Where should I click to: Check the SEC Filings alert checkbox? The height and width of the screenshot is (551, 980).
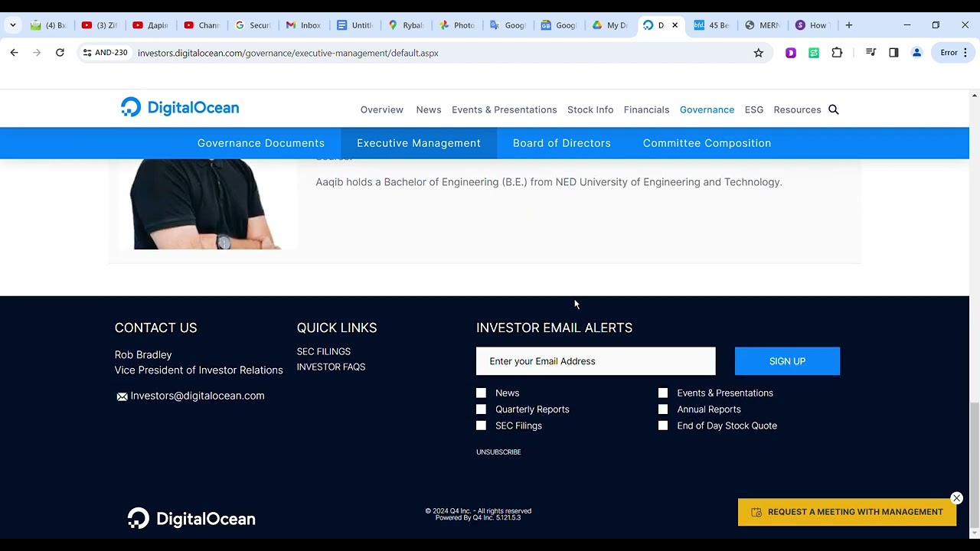481,425
